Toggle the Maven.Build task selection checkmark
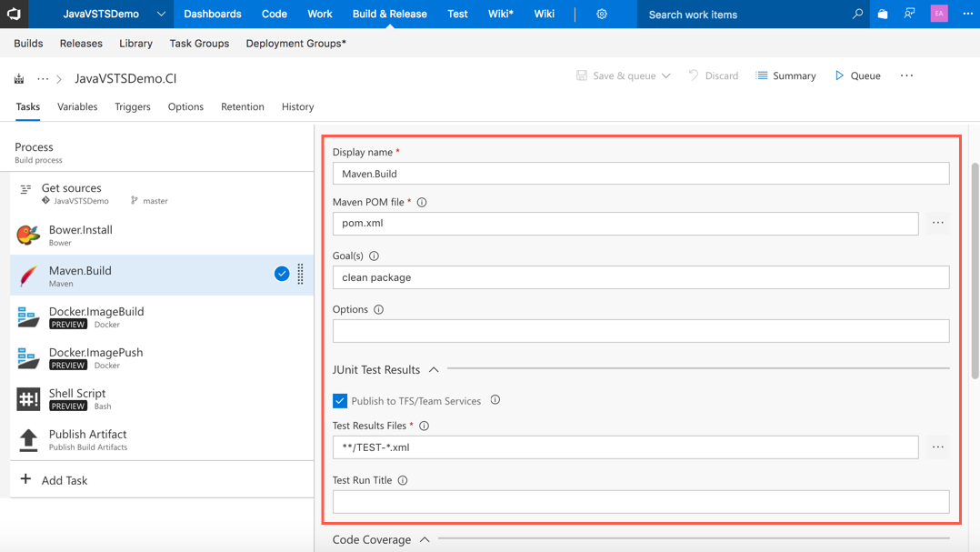This screenshot has height=552, width=980. (x=282, y=274)
